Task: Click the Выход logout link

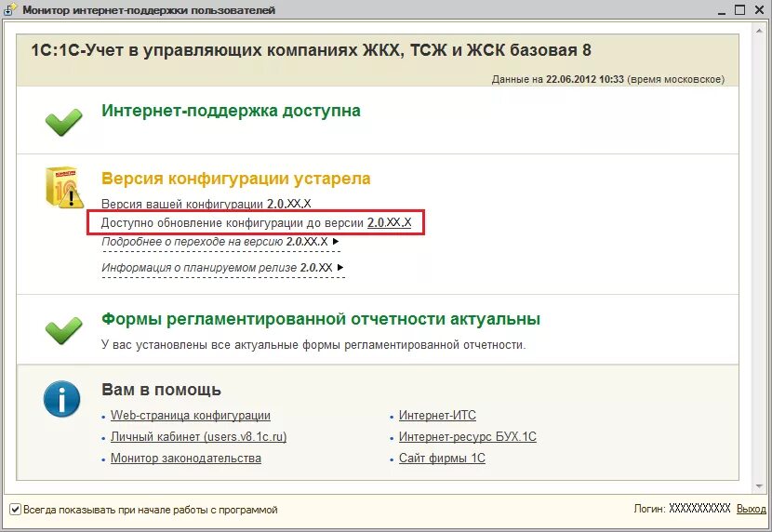Action: 751,509
